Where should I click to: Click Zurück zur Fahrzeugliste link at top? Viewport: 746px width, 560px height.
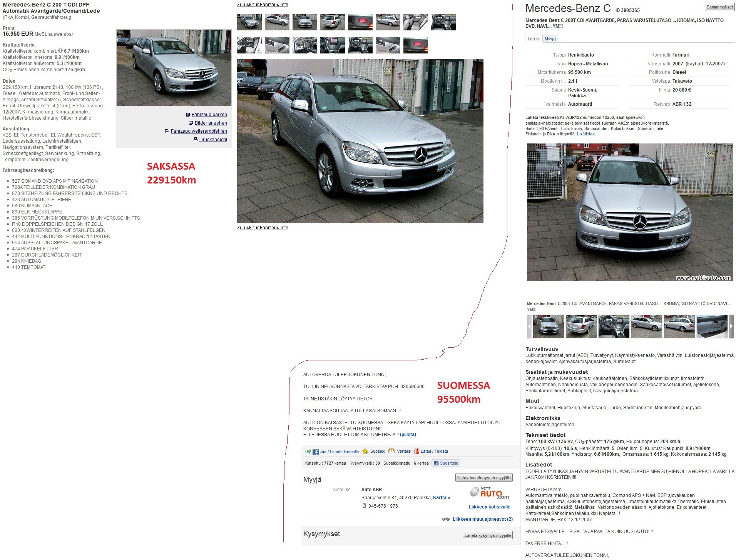(263, 5)
